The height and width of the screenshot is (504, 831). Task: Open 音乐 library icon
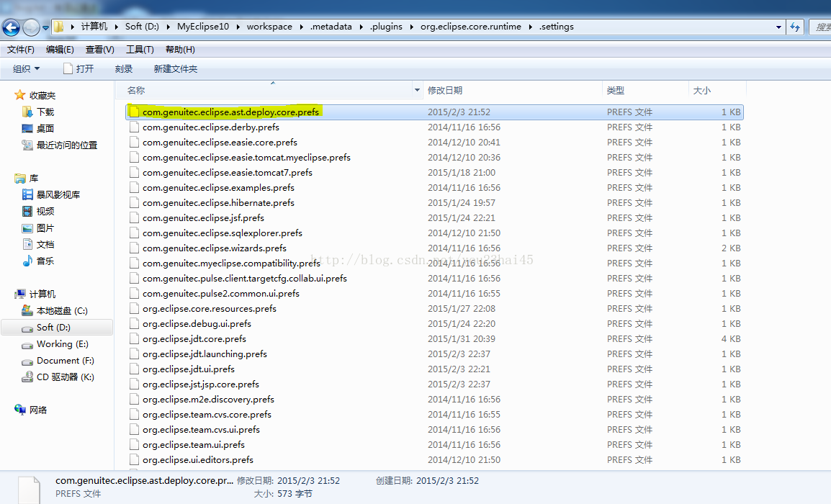point(27,261)
